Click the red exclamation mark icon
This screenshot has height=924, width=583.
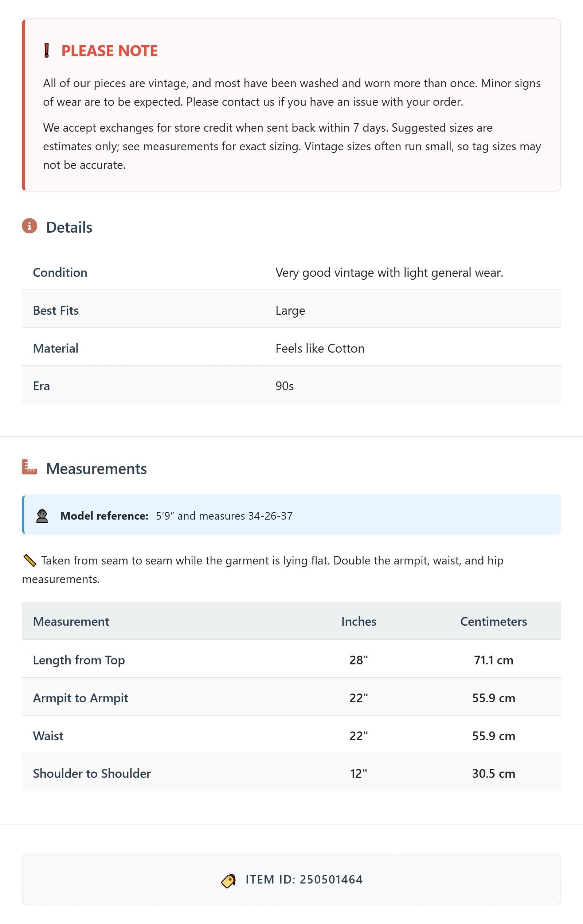pos(46,51)
